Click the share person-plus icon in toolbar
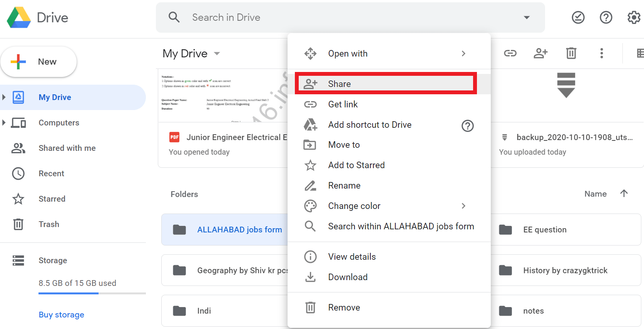 (540, 53)
